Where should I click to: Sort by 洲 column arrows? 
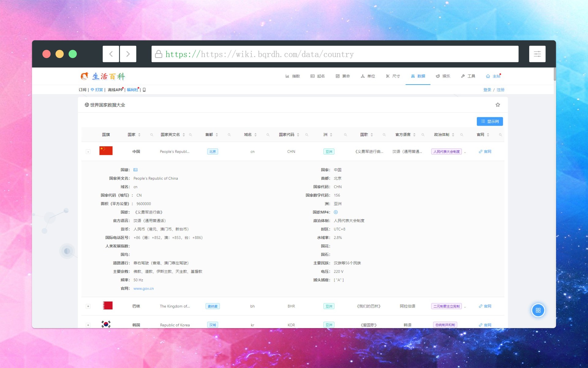click(x=331, y=135)
